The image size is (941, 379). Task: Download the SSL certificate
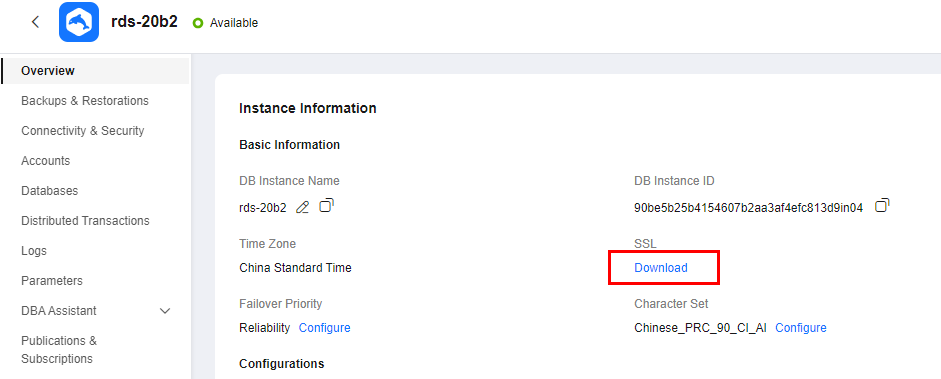pos(661,268)
